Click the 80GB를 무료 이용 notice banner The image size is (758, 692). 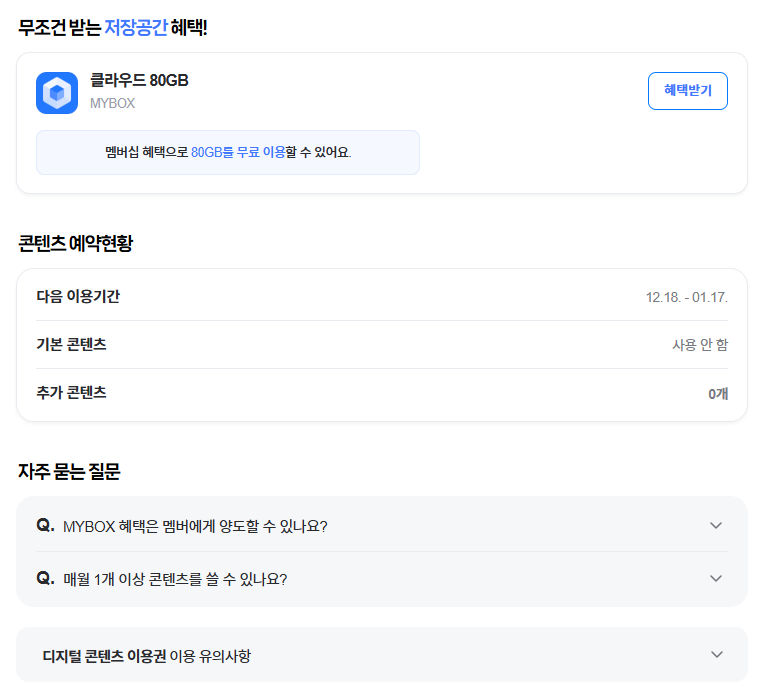228,152
